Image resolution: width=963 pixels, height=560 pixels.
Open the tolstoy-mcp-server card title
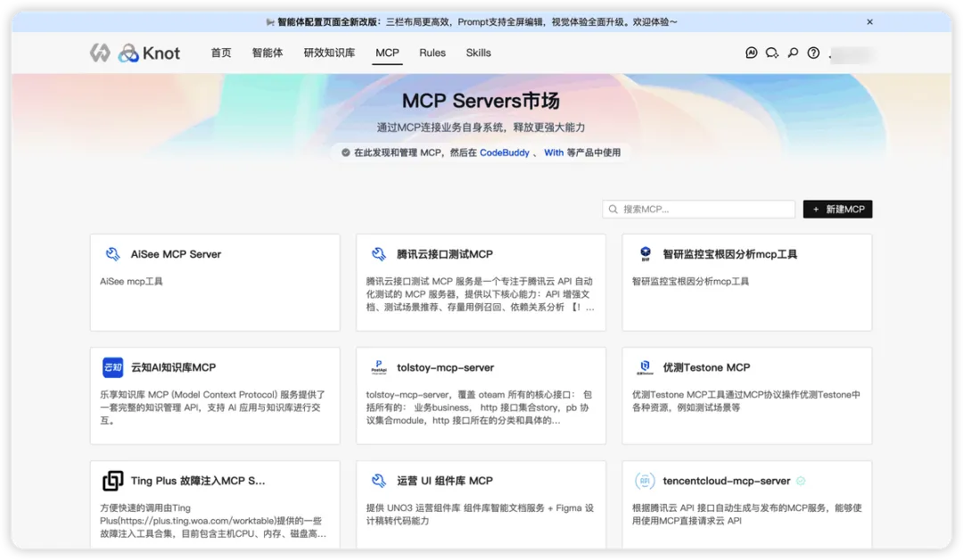click(x=445, y=367)
